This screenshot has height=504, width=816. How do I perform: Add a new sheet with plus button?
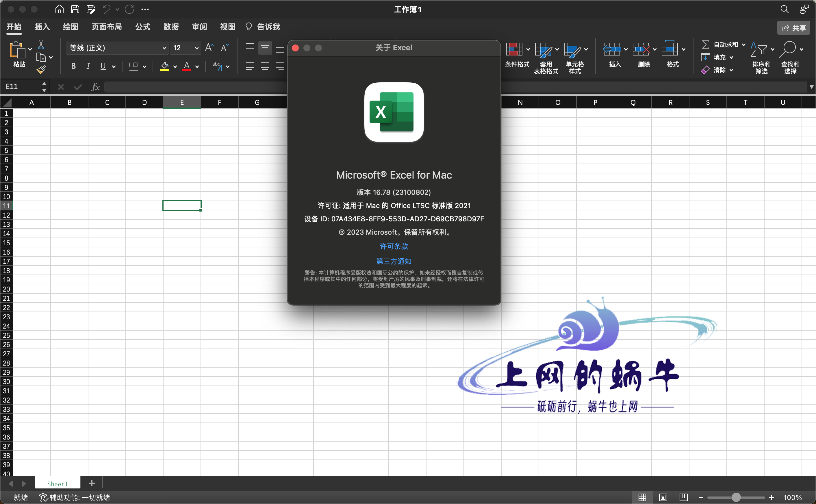click(92, 483)
